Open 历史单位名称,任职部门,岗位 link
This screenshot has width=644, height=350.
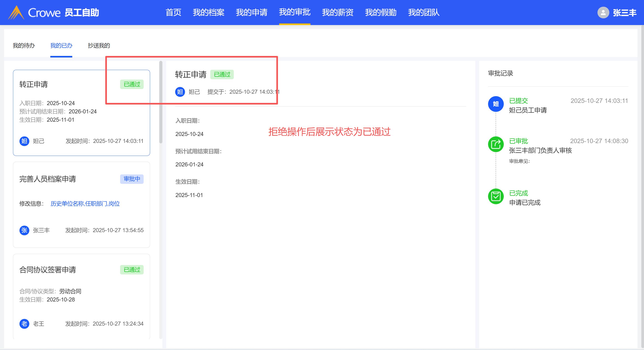(x=85, y=204)
